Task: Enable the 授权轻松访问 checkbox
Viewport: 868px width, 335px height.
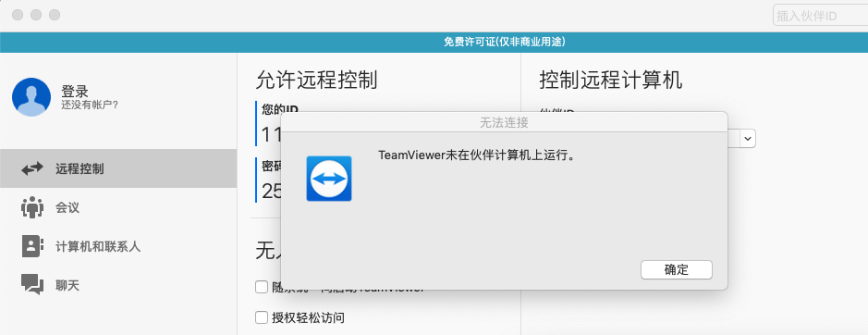Action: (x=262, y=317)
